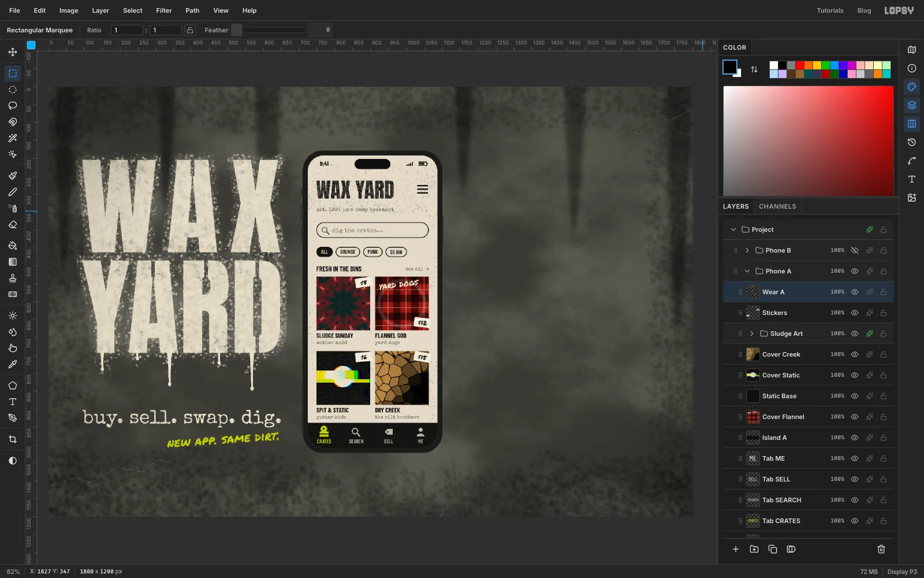Pick the red swatch in palette
Screen dimensions: 924x578
point(800,65)
